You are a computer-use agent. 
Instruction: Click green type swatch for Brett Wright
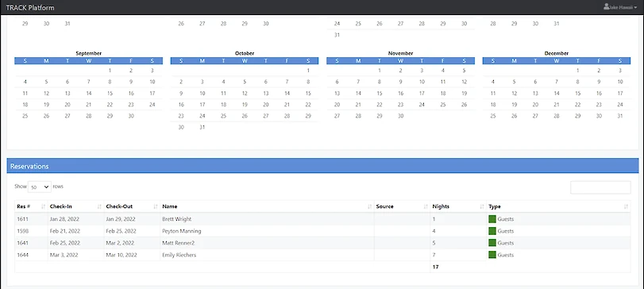[x=492, y=219]
